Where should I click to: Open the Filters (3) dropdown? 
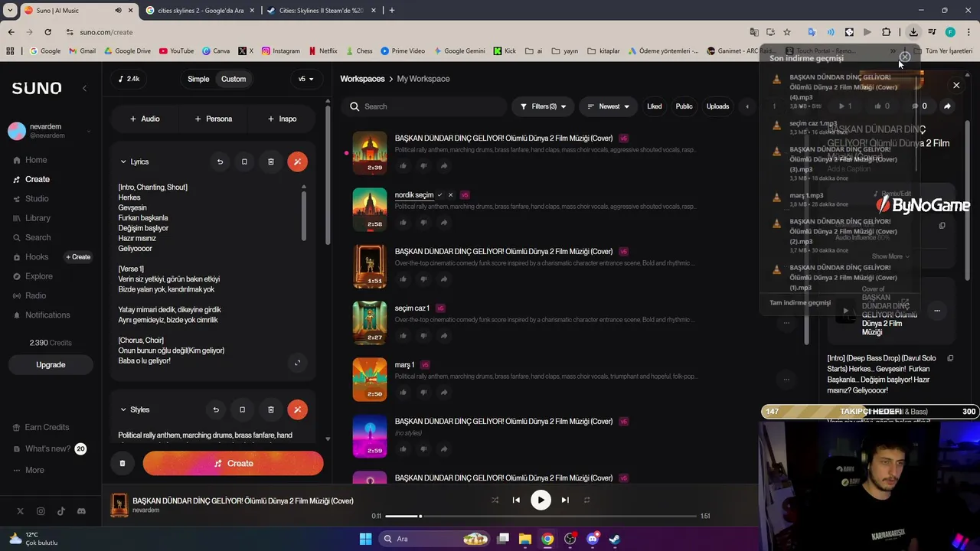click(543, 106)
